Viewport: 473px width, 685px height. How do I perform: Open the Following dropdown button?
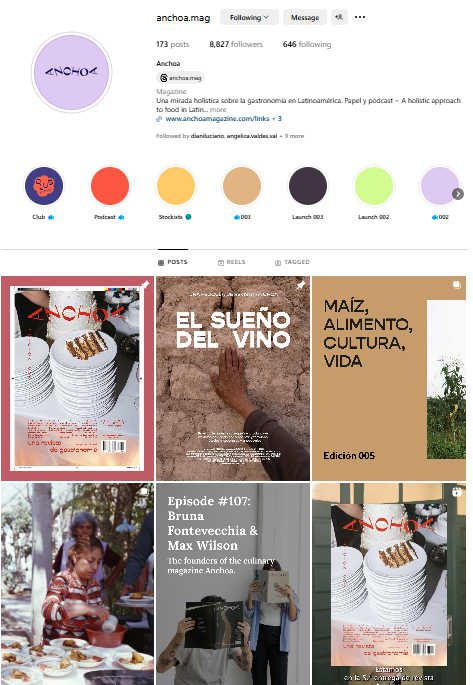249,17
